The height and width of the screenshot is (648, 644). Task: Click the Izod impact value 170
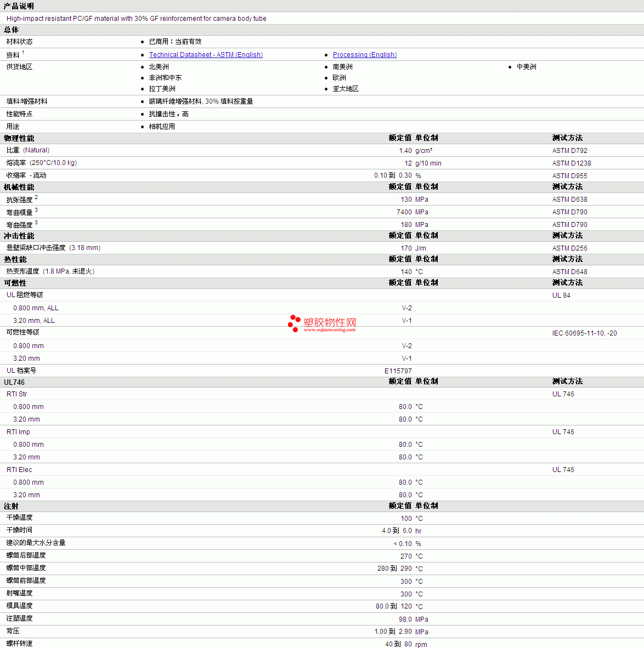click(406, 248)
